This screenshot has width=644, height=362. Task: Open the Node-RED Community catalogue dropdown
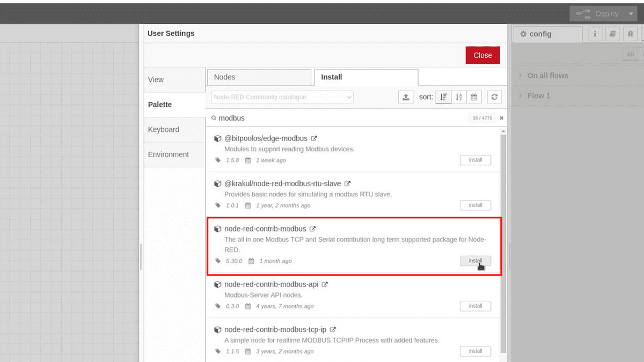point(282,97)
